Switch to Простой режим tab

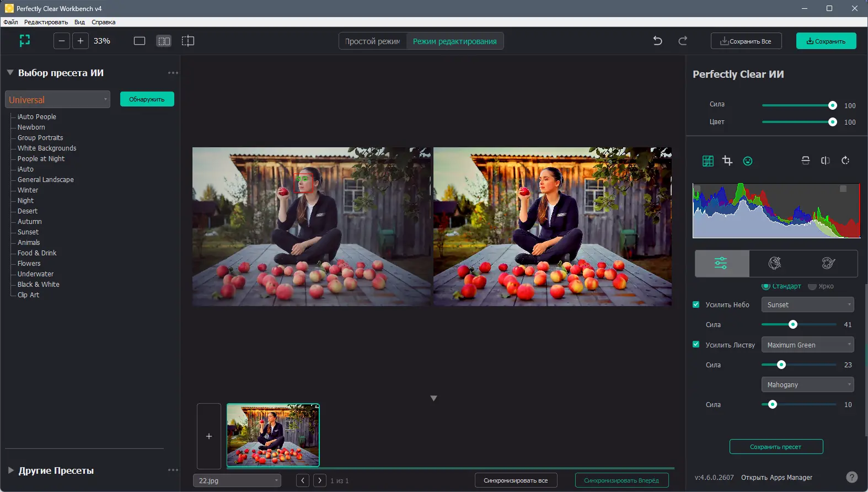(x=373, y=41)
